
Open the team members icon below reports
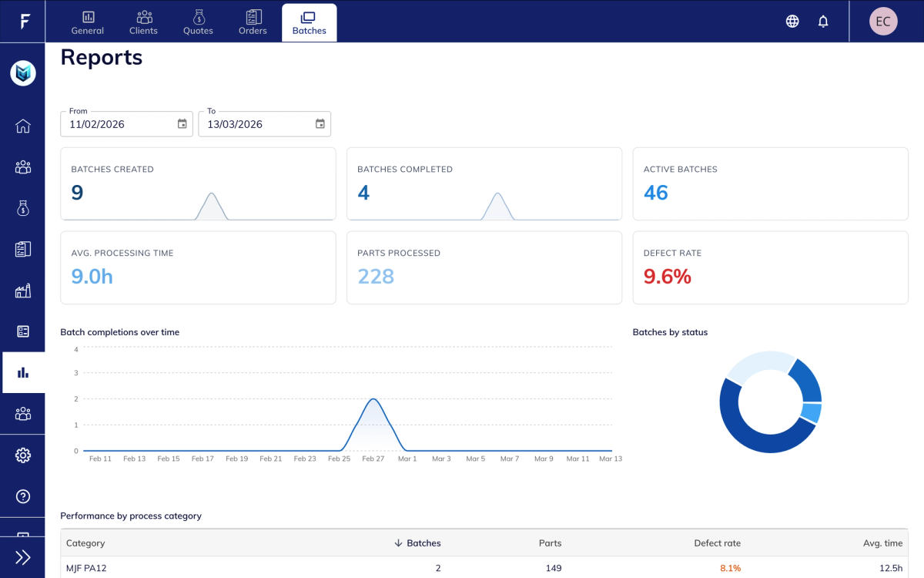coord(23,414)
